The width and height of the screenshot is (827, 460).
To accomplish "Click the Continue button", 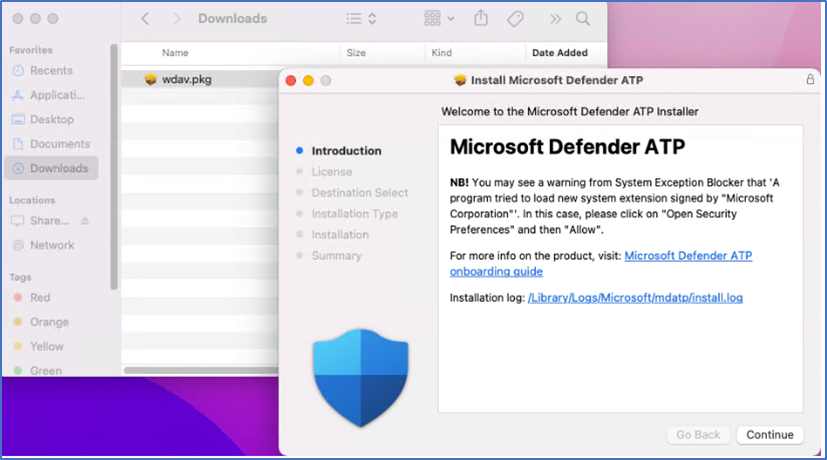I will 770,435.
